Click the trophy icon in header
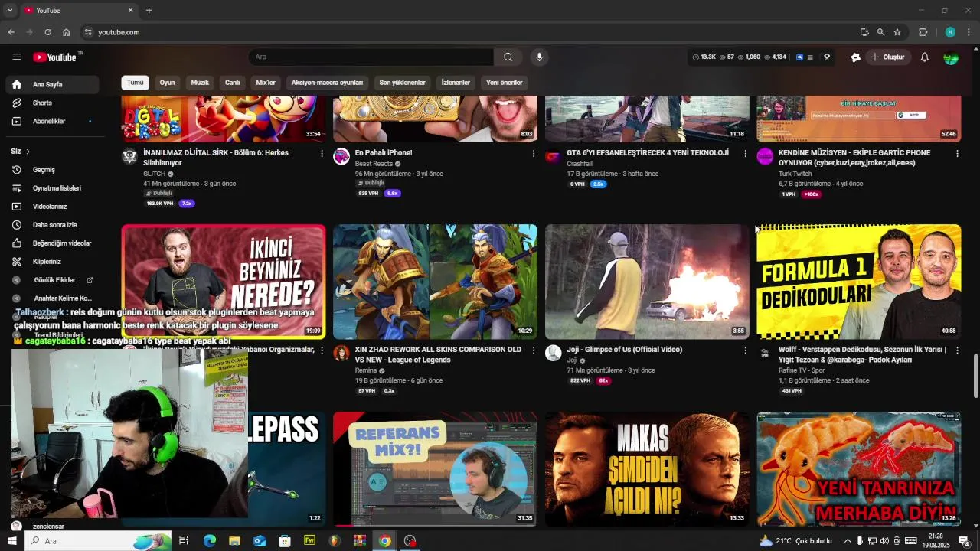Viewport: 980px width, 551px height. [827, 57]
